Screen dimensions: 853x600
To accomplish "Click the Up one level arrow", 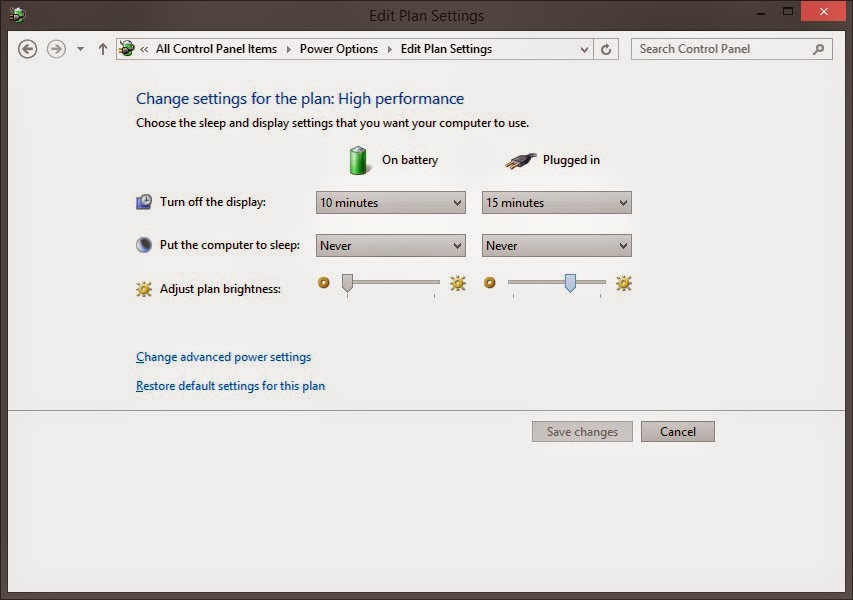I will pos(102,49).
